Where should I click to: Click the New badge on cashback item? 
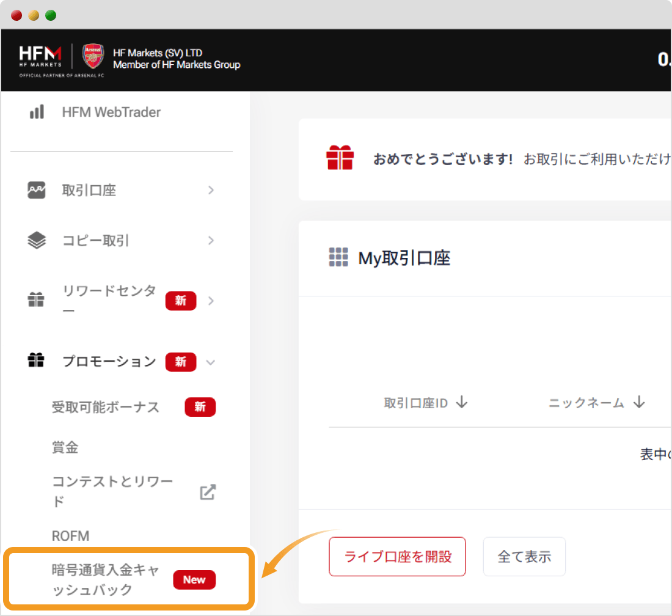194,579
